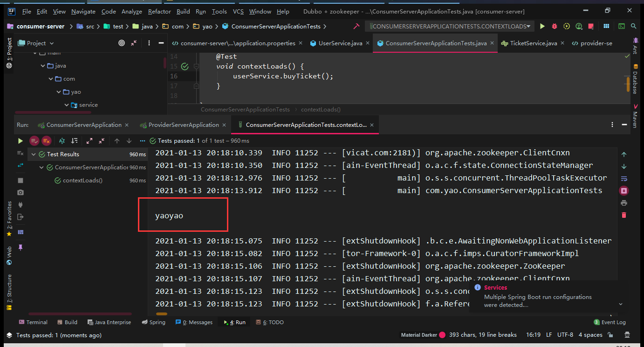Toggle soft-wrap for console output
This screenshot has height=347, width=644.
(624, 179)
